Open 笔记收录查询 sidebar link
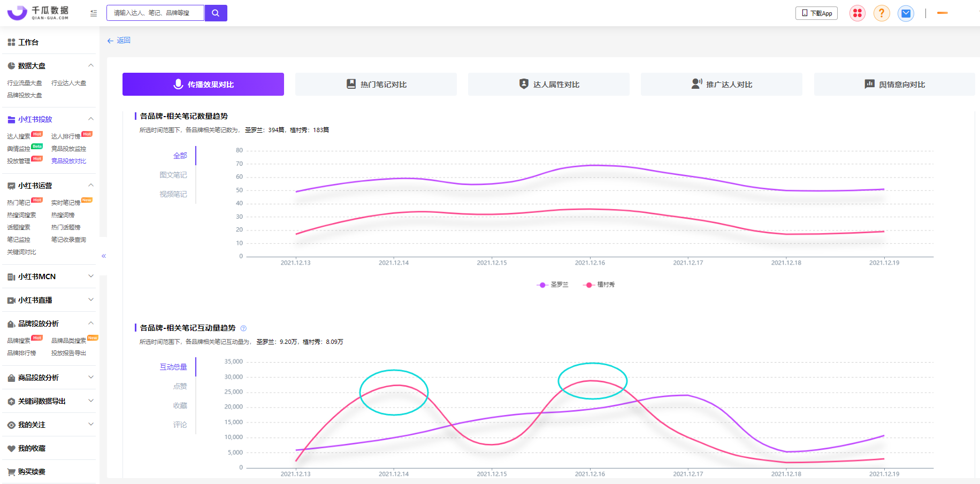Viewport: 980px width, 484px height. pos(68,240)
